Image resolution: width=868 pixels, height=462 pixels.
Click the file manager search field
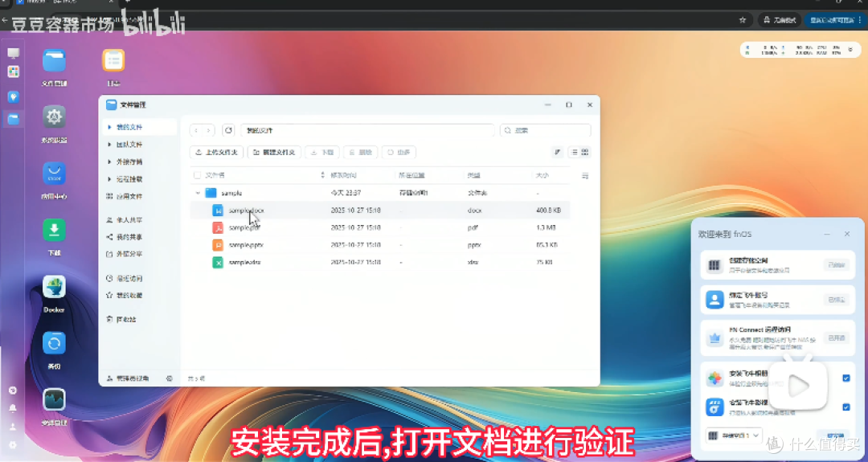tap(545, 130)
